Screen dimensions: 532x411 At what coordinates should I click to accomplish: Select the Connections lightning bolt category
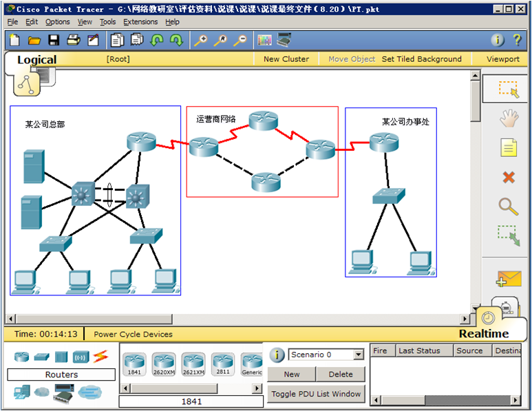100,357
